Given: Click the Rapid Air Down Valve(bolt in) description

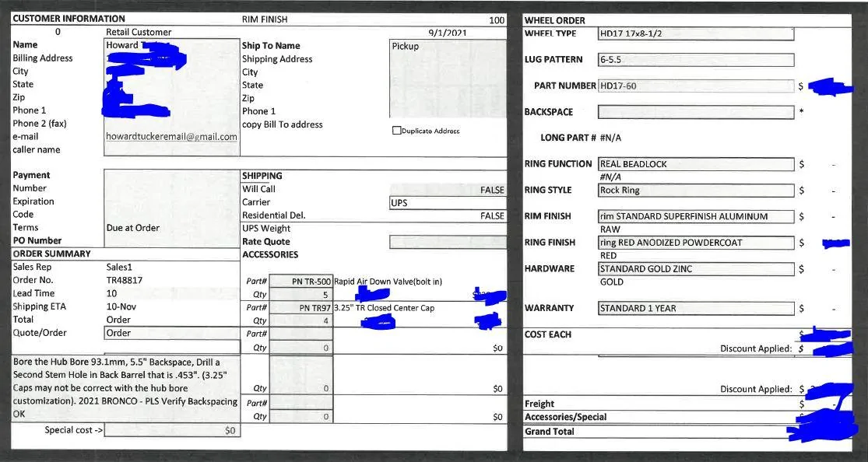Looking at the screenshot, I should pos(388,282).
